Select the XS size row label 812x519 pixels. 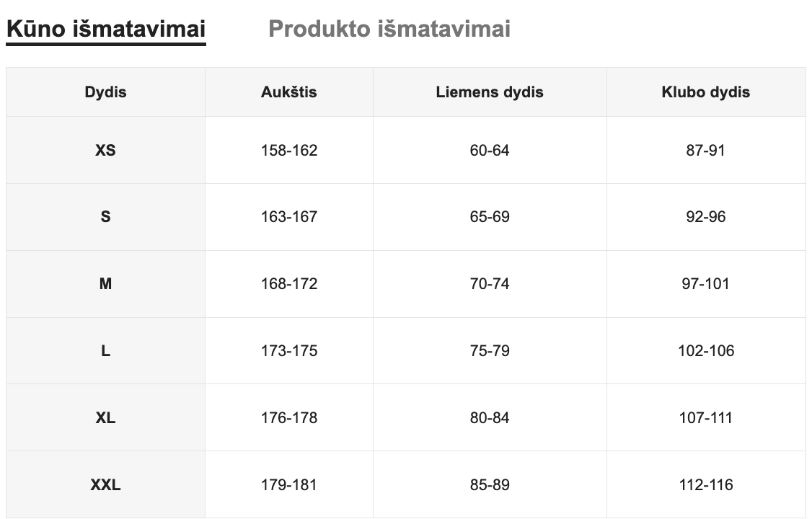pos(105,151)
